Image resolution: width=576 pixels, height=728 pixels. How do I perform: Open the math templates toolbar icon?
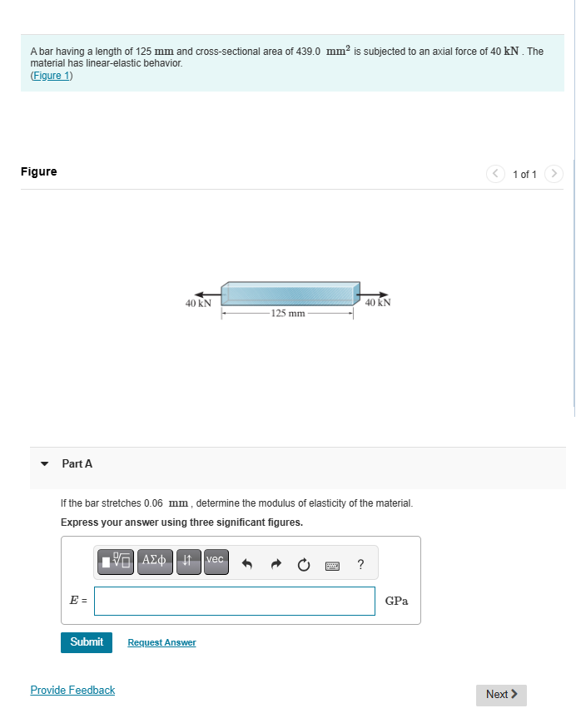114,562
